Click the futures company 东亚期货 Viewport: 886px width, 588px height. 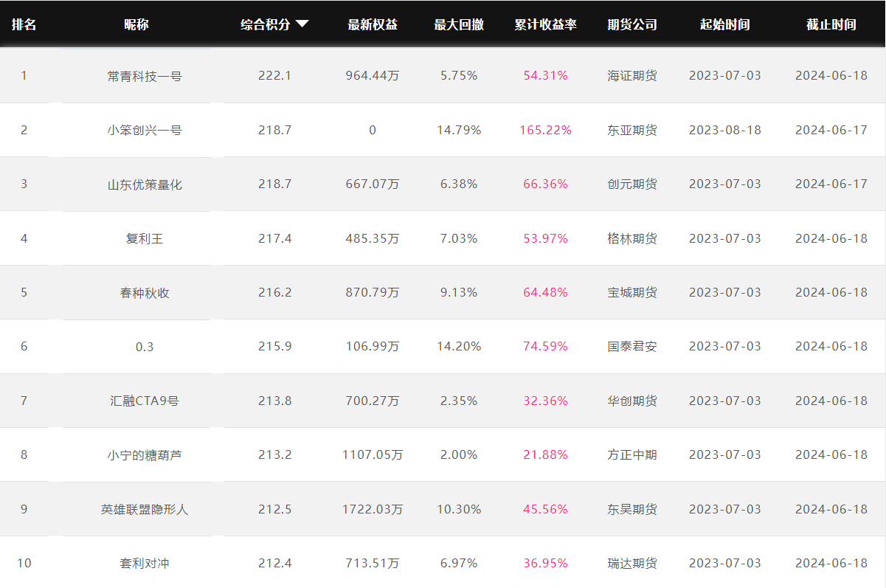pos(632,130)
